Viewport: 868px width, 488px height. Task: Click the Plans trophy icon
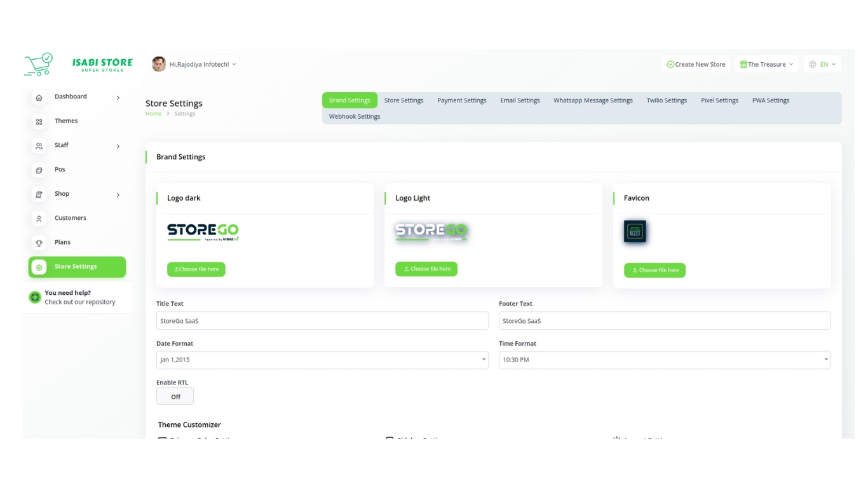tap(39, 243)
